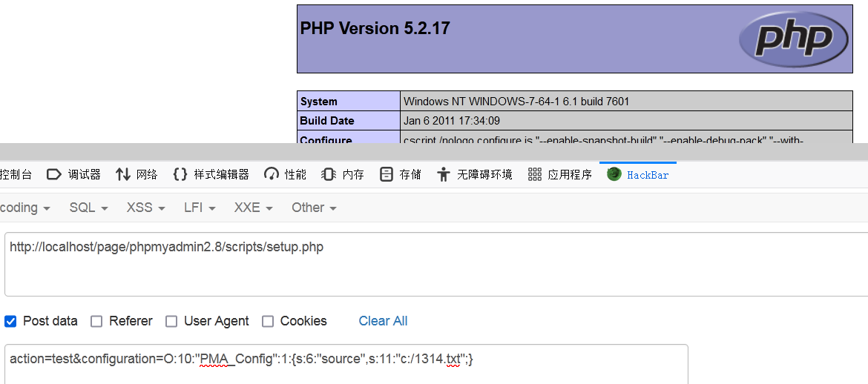Screen dimensions: 868x384
Task: Open Application (应用程序) tab label
Action: click(x=570, y=175)
